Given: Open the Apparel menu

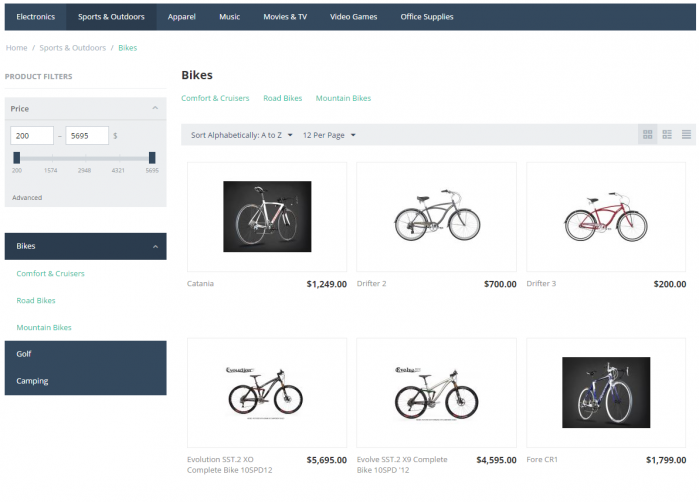Looking at the screenshot, I should point(182,17).
